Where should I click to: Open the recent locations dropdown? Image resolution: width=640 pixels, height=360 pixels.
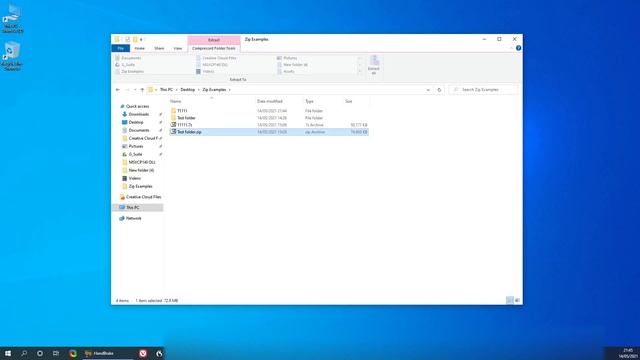[x=135, y=89]
